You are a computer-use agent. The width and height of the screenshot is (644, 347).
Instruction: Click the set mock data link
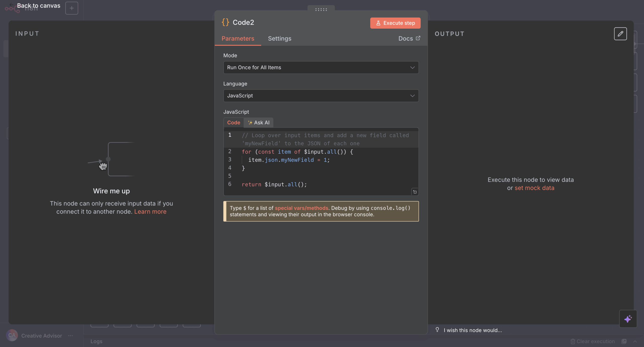pyautogui.click(x=534, y=188)
